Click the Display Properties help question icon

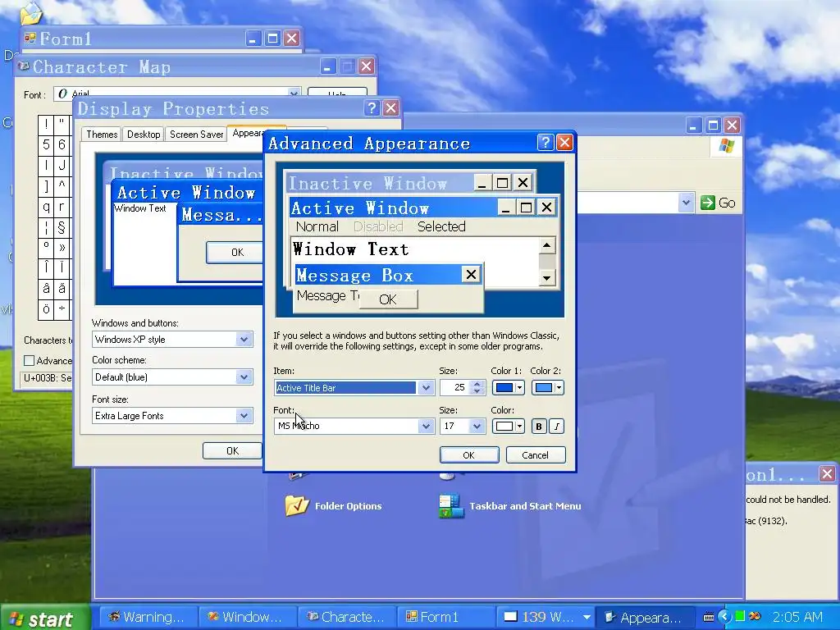tap(372, 108)
